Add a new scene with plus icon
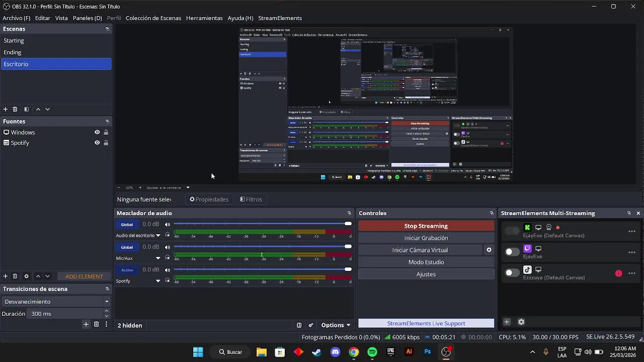The height and width of the screenshot is (362, 644). coord(6,109)
